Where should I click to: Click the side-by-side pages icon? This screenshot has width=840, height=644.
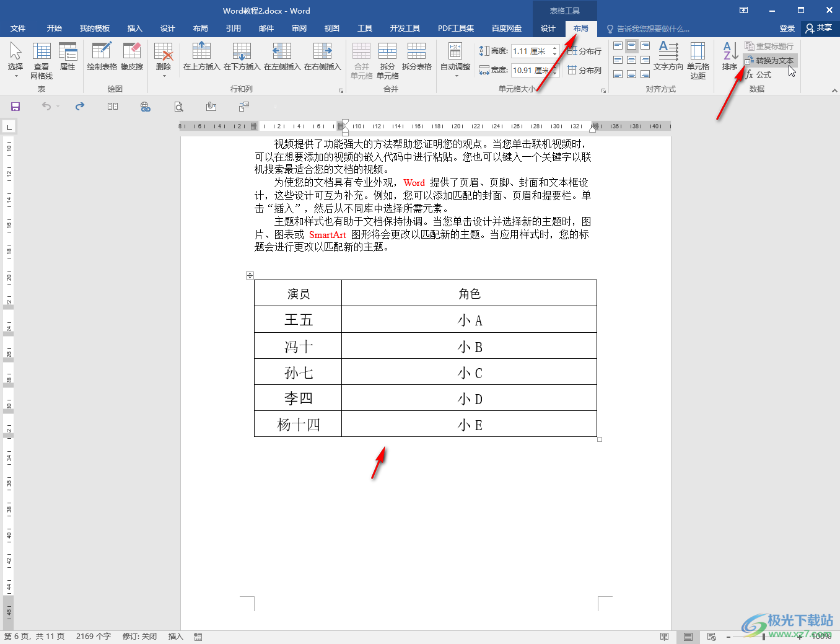tap(113, 107)
